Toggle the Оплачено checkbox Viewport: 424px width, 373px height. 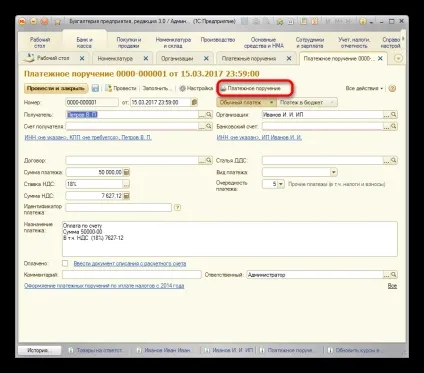coord(65,263)
